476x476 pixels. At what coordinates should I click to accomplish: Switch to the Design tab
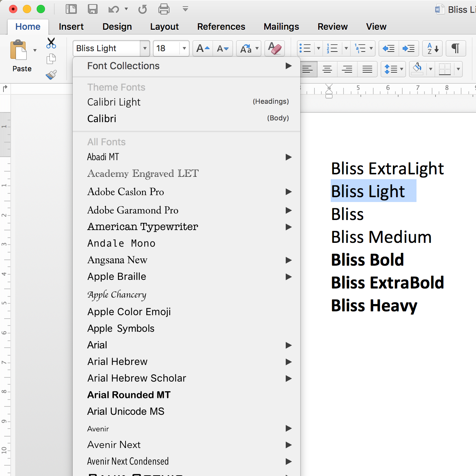pos(117,27)
